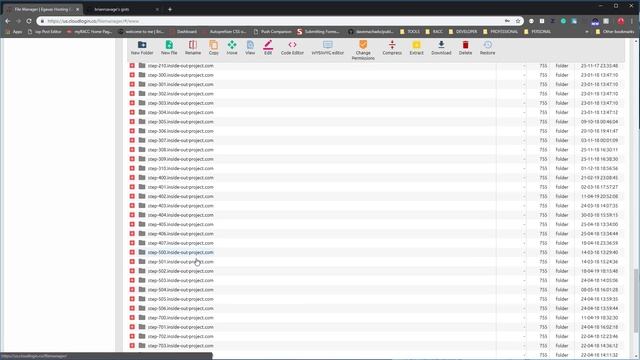Open the Apps bookmarks shortcut

(x=14, y=31)
